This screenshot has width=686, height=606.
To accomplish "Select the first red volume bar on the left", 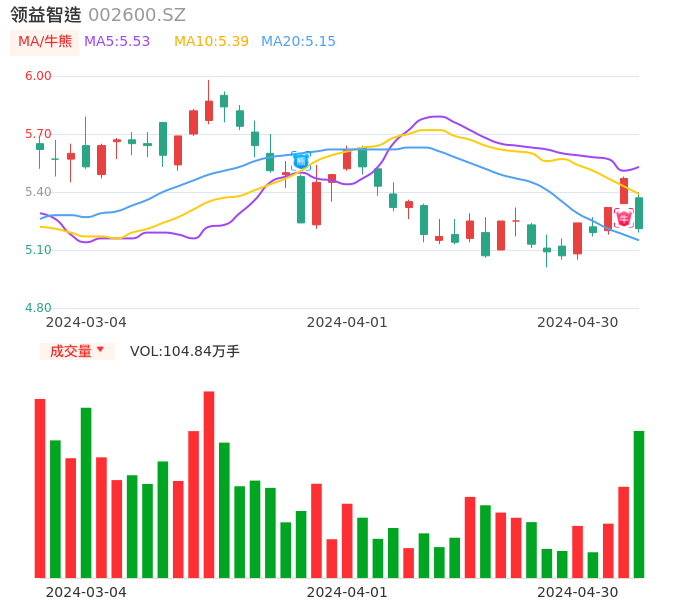I will coord(40,488).
